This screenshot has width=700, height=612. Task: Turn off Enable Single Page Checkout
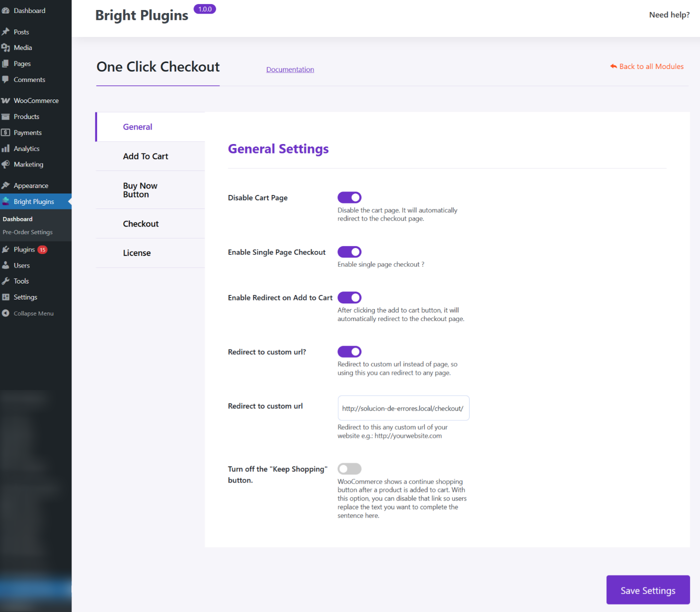349,251
